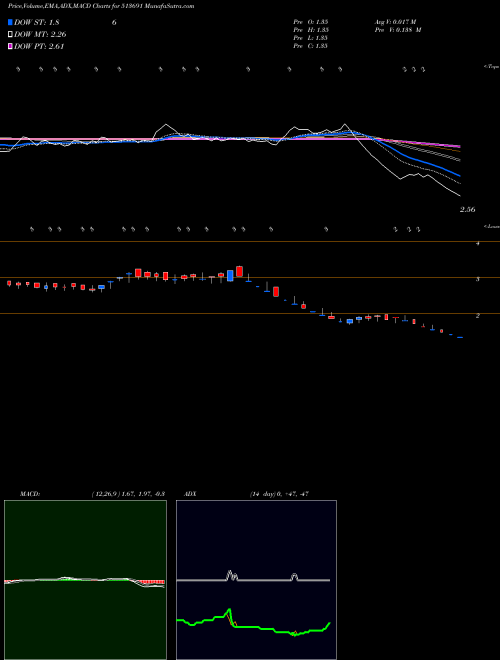This screenshot has width=500, height=660.
Task: Click the price axis label 4
Action: [x=478, y=243]
